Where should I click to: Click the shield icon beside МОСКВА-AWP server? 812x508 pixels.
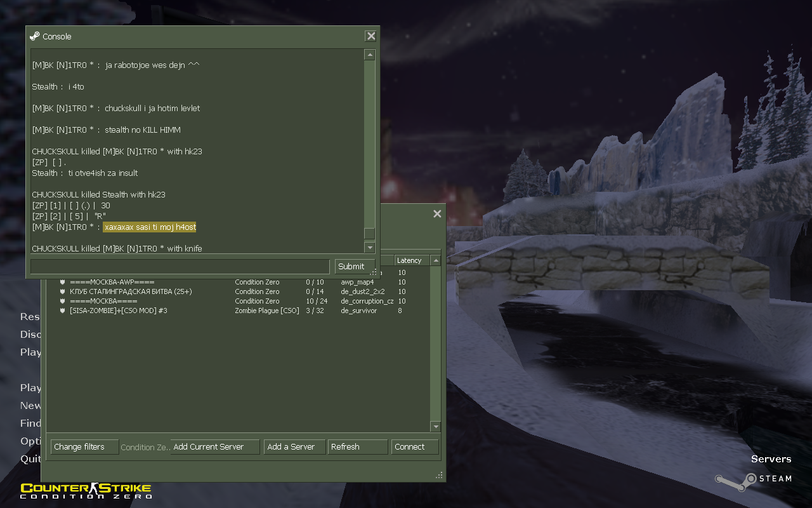[63, 282]
